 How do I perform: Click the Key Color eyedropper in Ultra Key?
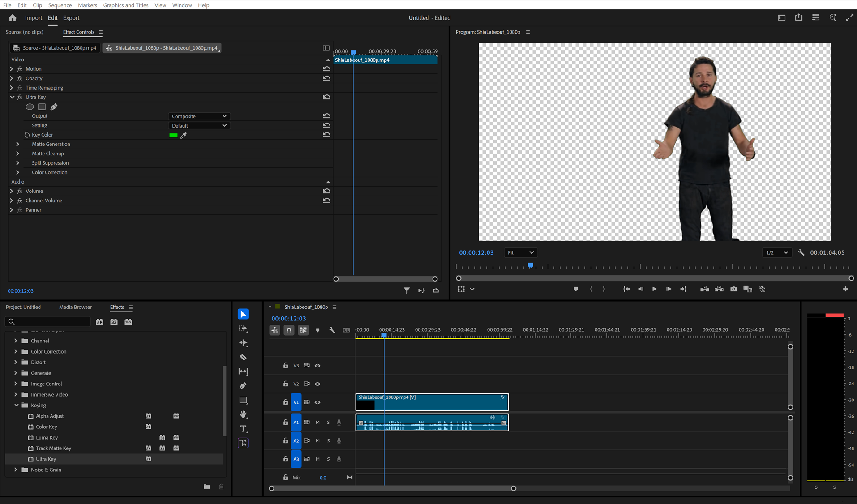point(184,135)
